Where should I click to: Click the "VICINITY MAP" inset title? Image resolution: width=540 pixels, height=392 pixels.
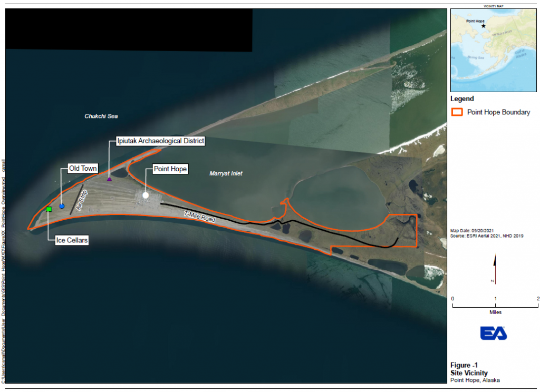494,6
